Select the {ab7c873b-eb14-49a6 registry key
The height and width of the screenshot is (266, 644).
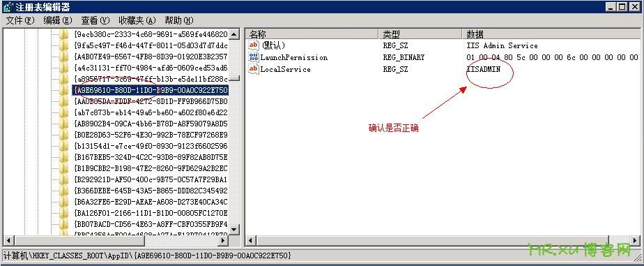(151, 112)
